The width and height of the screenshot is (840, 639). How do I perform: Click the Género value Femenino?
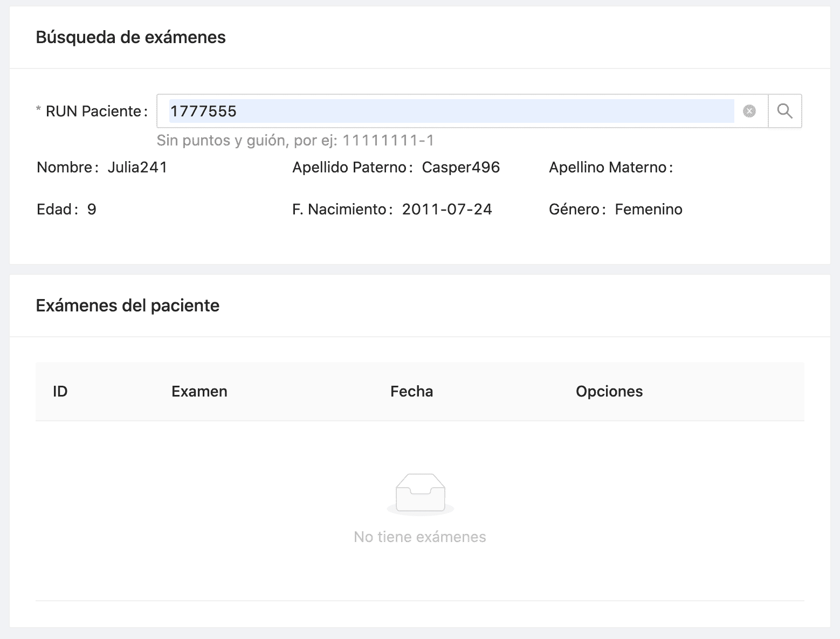click(x=648, y=210)
